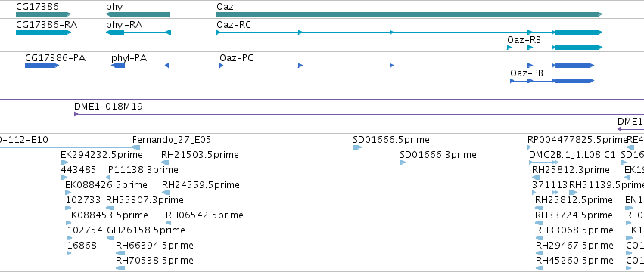This screenshot has height=272, width=644.
Task: Select the phyl-PA protein feature
Action: [140, 66]
